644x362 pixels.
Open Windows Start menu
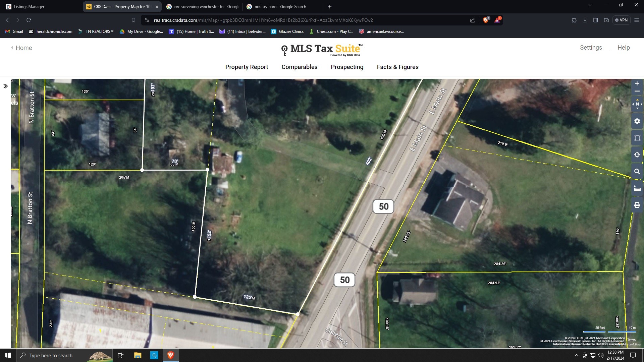coord(8,355)
